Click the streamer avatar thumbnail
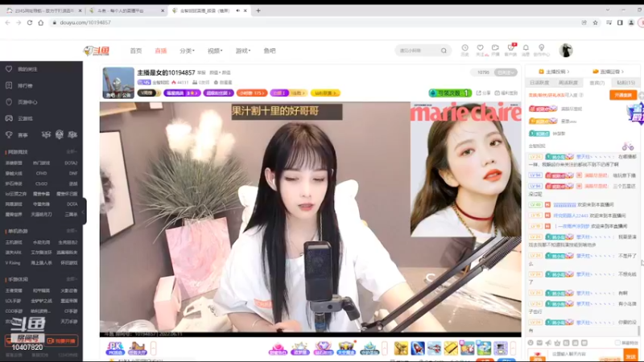 click(118, 83)
